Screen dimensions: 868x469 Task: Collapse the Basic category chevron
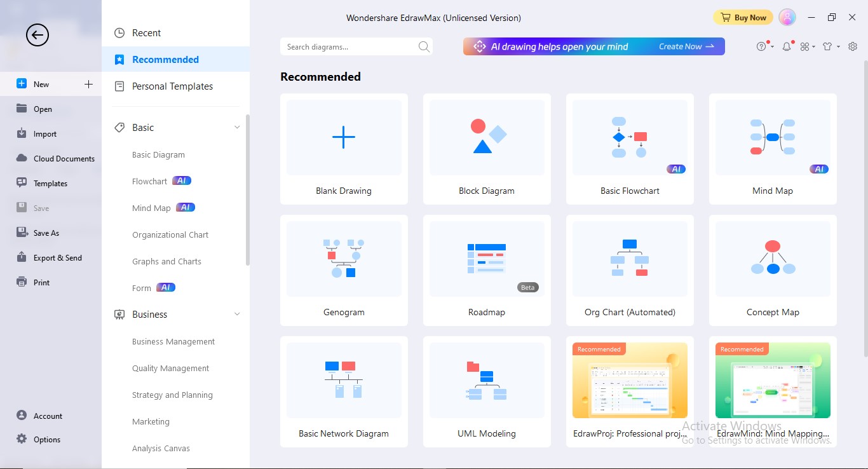click(x=237, y=128)
